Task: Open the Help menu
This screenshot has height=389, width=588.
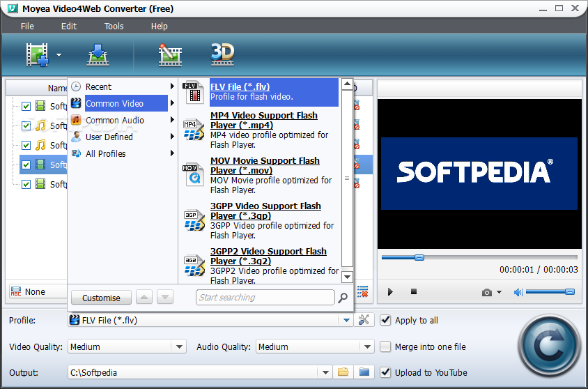Action: 160,26
